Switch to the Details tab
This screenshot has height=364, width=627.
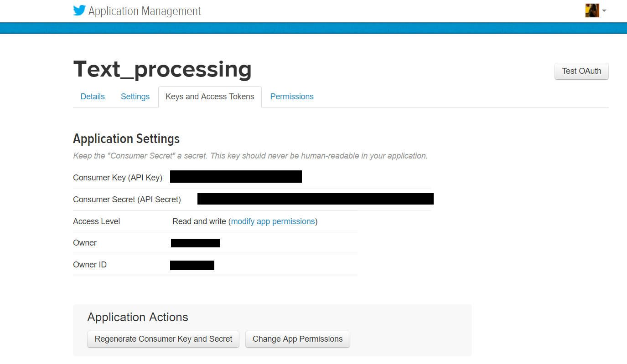[93, 97]
